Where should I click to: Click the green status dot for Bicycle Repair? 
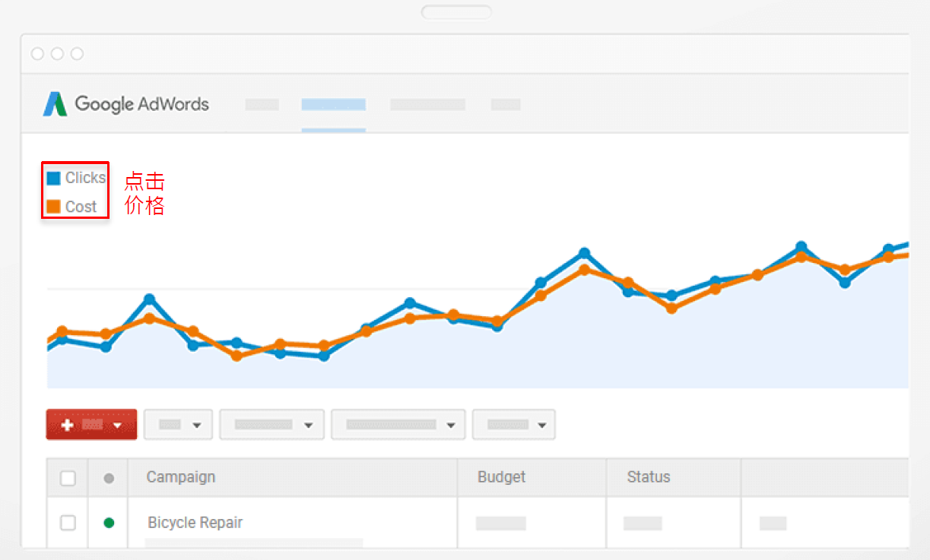tap(109, 523)
